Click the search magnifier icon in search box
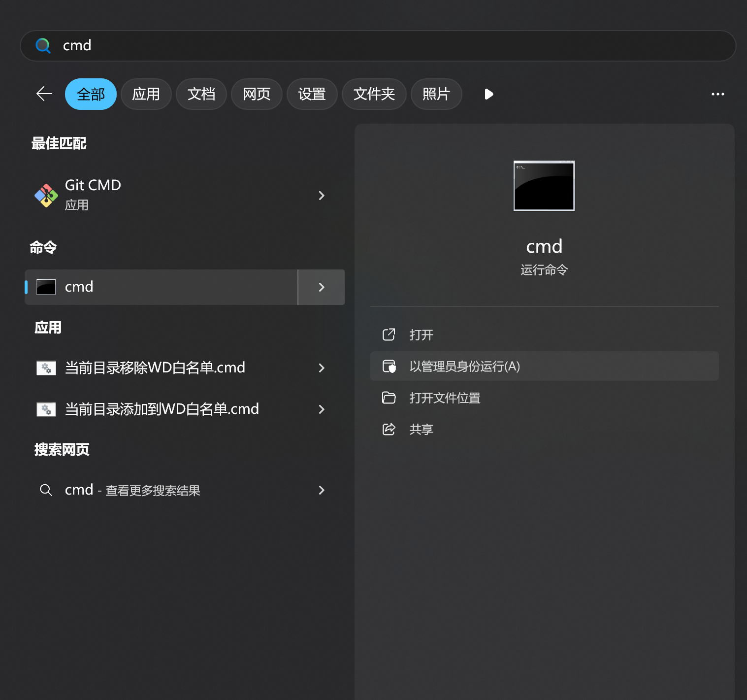The image size is (747, 700). [43, 46]
